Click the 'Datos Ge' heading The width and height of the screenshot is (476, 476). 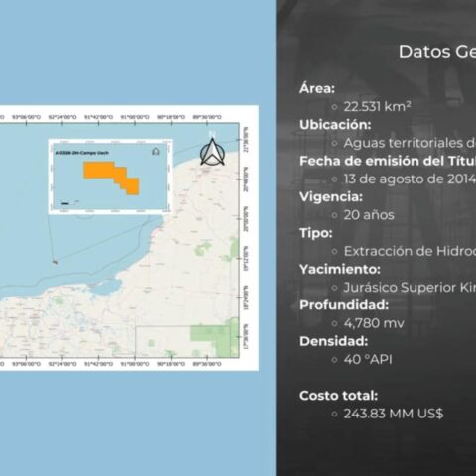[437, 52]
